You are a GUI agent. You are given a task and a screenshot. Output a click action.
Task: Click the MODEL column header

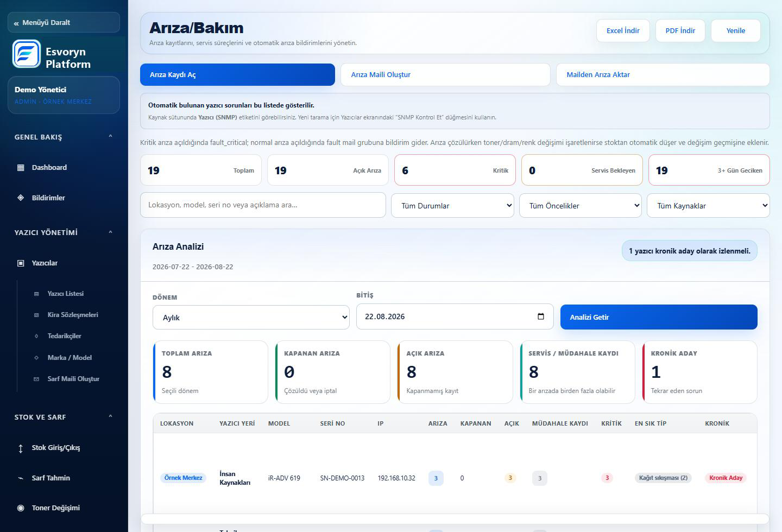[279, 423]
